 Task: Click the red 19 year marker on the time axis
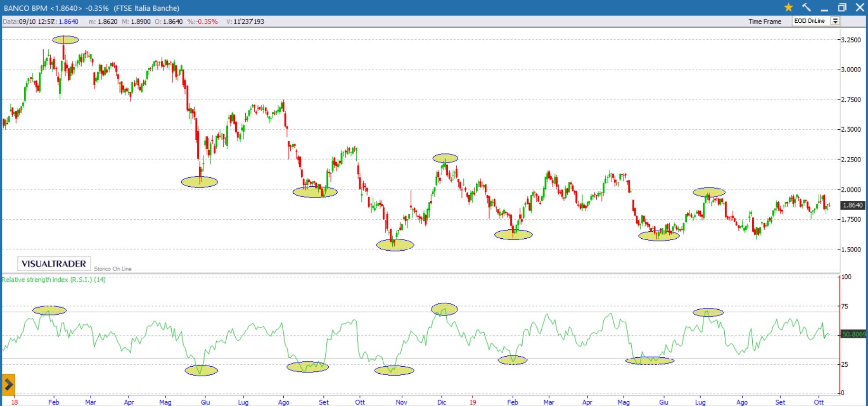pos(472,402)
